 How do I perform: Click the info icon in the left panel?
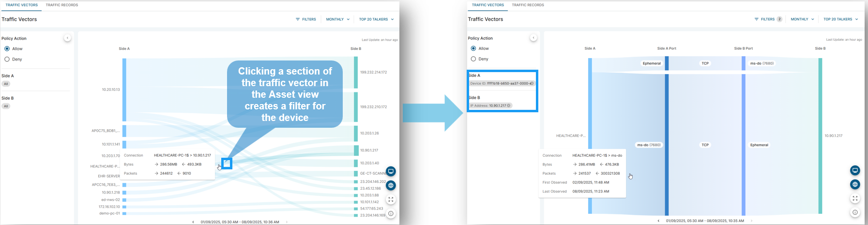[391, 213]
